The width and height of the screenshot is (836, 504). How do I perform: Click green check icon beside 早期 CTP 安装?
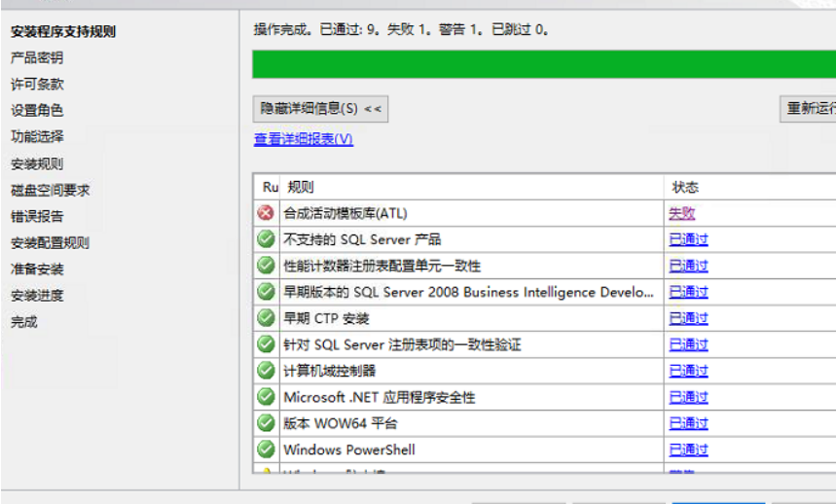click(x=266, y=318)
